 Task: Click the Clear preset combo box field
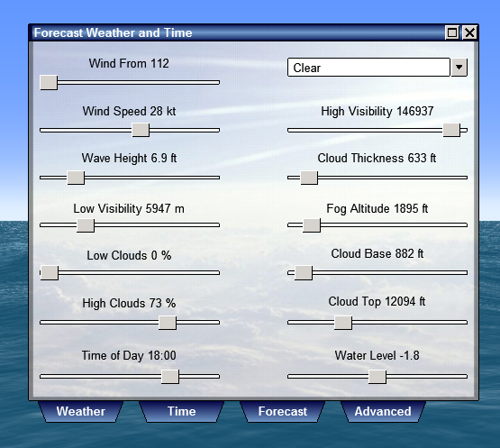point(368,67)
